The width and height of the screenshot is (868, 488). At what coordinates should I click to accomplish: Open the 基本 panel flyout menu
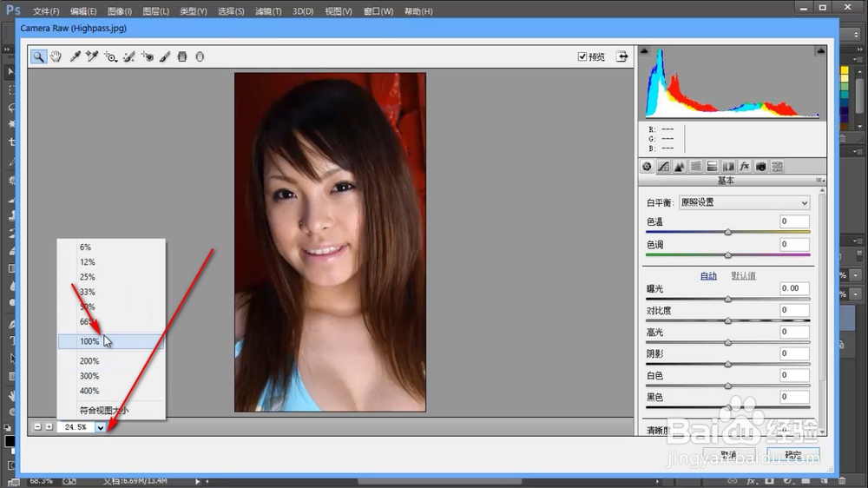click(820, 181)
